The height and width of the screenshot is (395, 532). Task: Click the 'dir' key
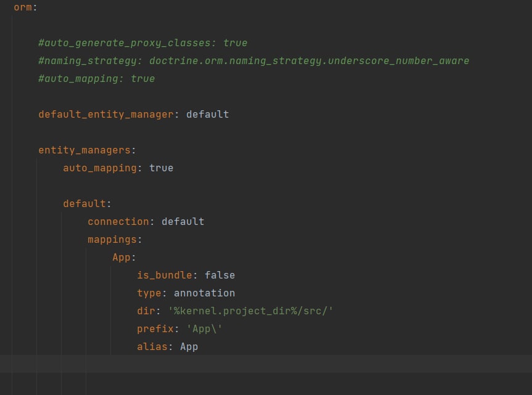pos(146,311)
